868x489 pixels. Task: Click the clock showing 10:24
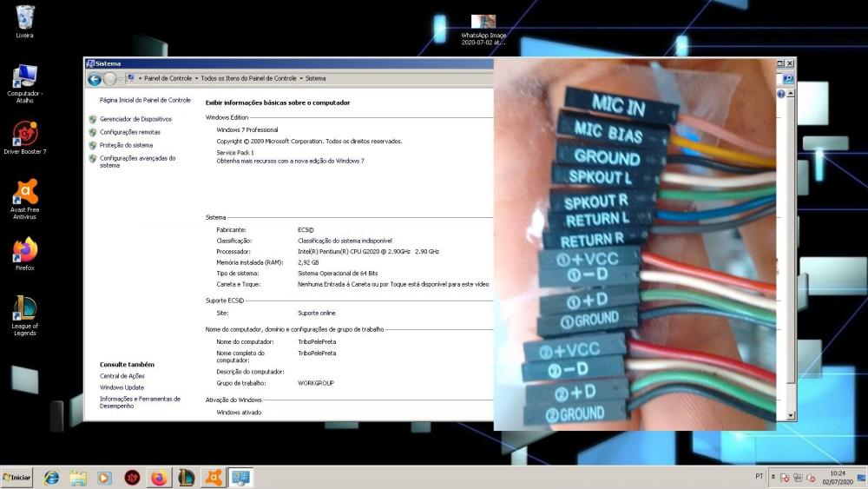coord(838,478)
